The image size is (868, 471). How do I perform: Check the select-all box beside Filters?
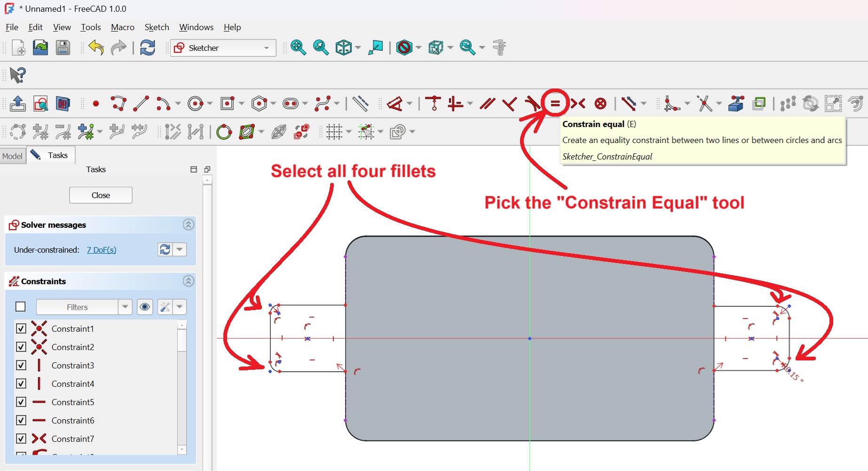[x=21, y=307]
